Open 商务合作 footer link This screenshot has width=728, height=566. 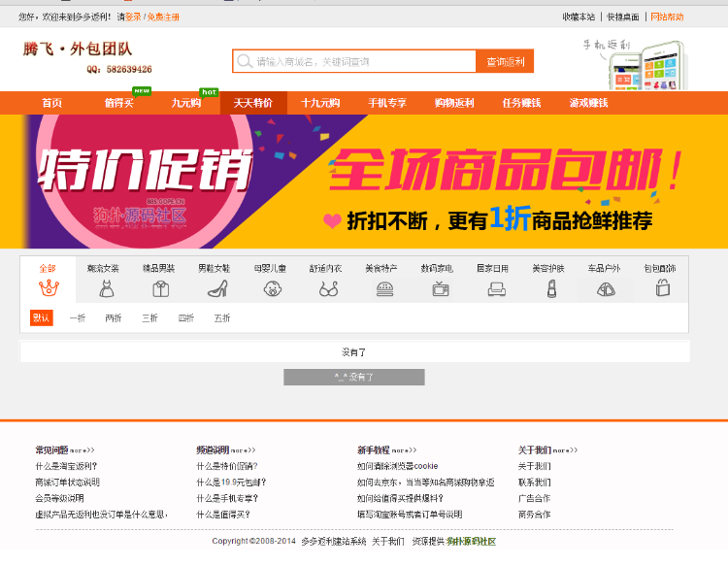coord(535,515)
